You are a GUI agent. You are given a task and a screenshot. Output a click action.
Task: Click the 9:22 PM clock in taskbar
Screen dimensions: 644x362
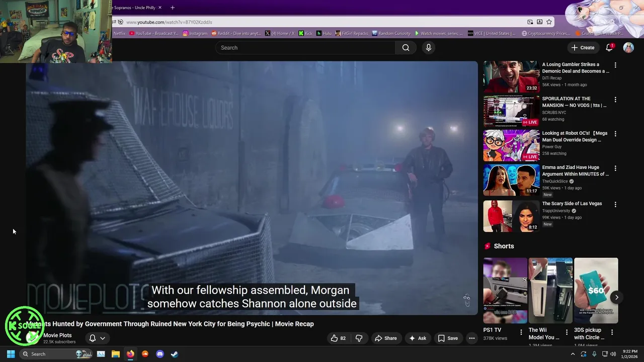630,351
